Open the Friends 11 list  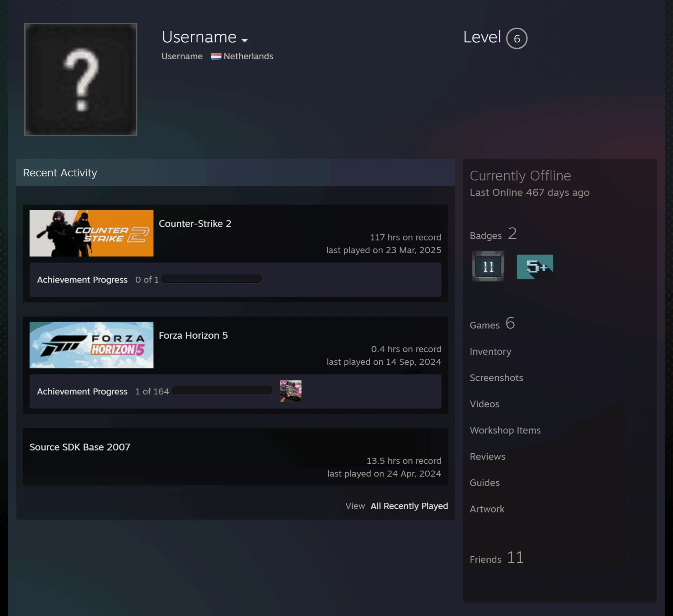pyautogui.click(x=497, y=557)
